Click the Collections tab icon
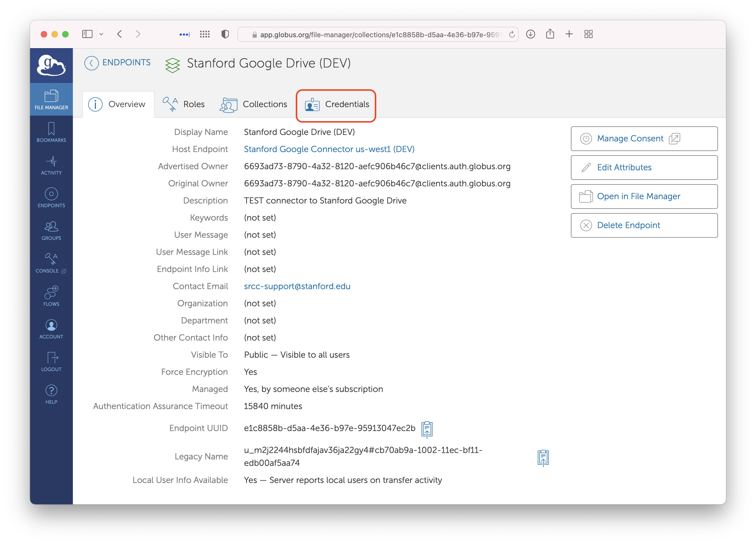 (228, 104)
